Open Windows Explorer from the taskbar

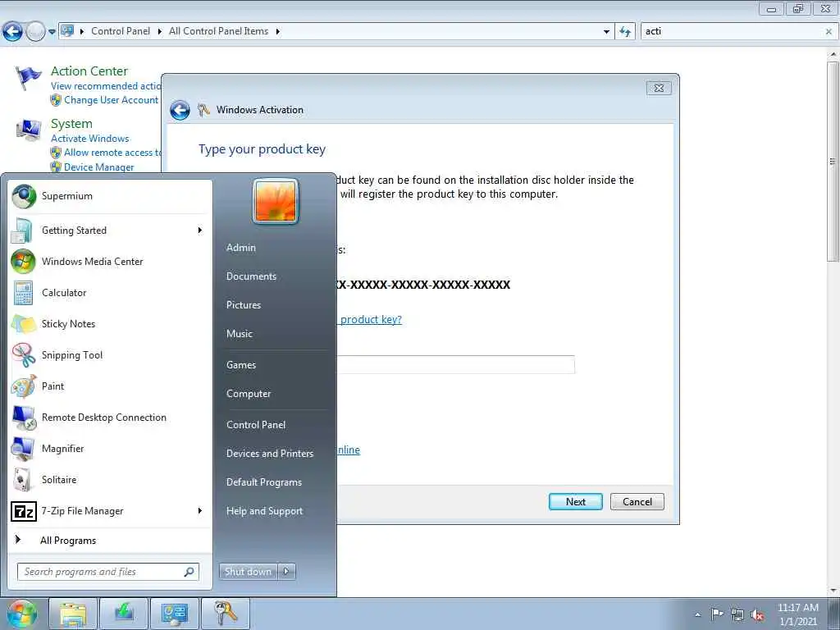pos(73,614)
